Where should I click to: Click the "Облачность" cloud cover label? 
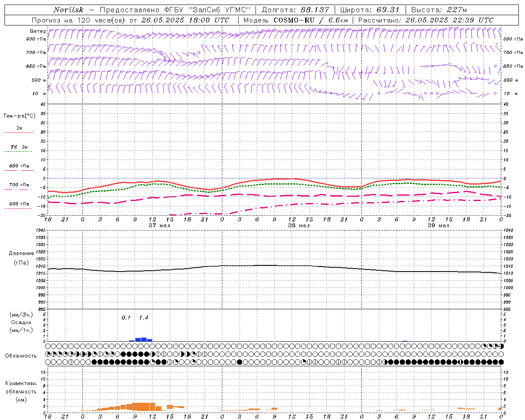[21, 356]
